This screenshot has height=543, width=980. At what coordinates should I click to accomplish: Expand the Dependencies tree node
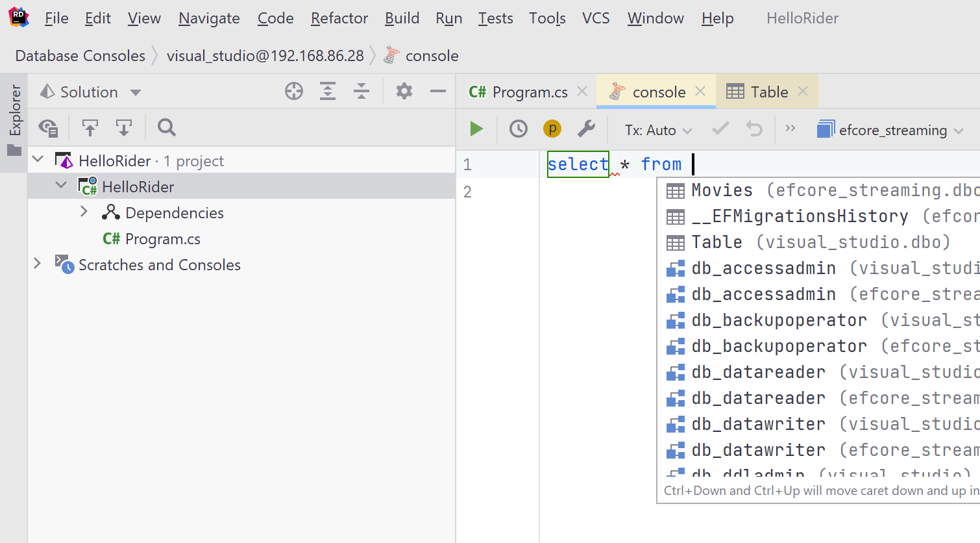pos(84,212)
